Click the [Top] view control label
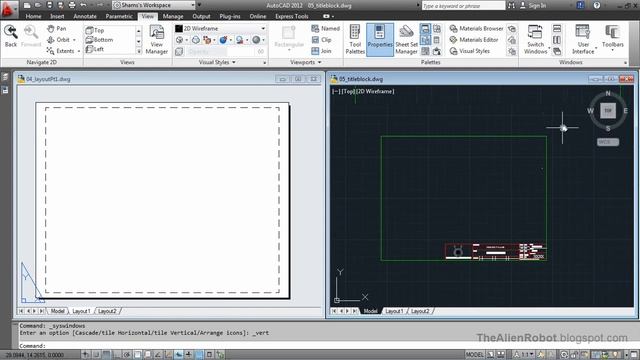The image size is (640, 360). tap(348, 91)
